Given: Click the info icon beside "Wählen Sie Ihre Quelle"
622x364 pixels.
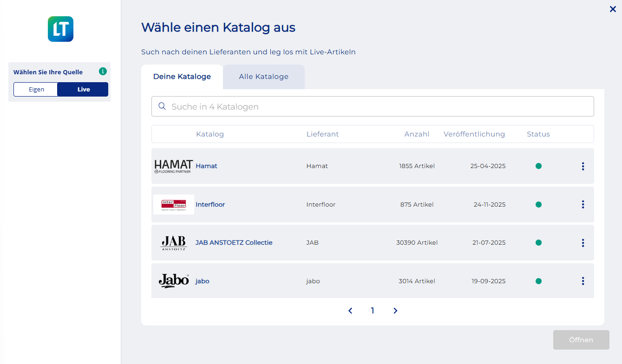Looking at the screenshot, I should click(102, 71).
